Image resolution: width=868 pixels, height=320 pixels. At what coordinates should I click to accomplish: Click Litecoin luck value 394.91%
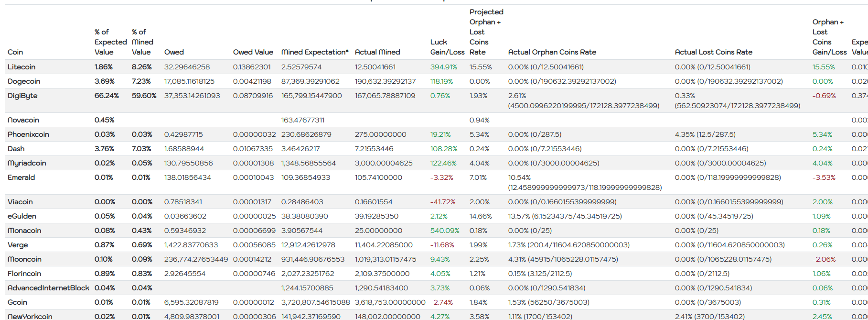coord(444,67)
